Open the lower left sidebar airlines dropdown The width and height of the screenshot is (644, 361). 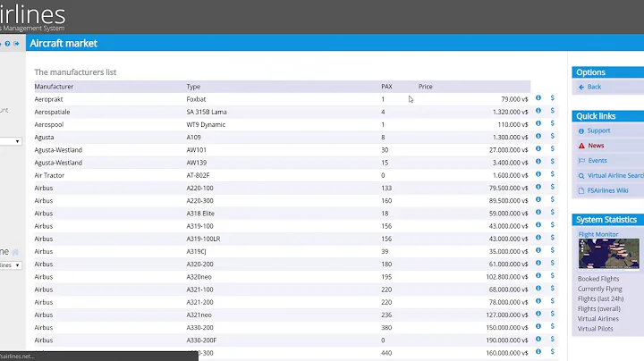[11, 265]
